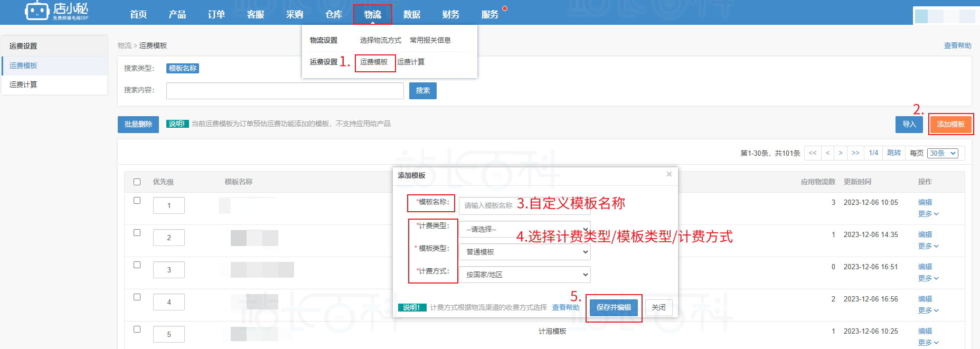
Task: Close the 添加模板 dialog with X icon
Action: click(x=669, y=174)
